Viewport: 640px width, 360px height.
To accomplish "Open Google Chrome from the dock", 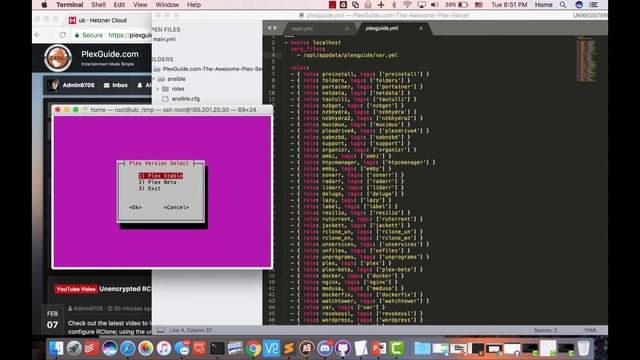I will coord(253,348).
